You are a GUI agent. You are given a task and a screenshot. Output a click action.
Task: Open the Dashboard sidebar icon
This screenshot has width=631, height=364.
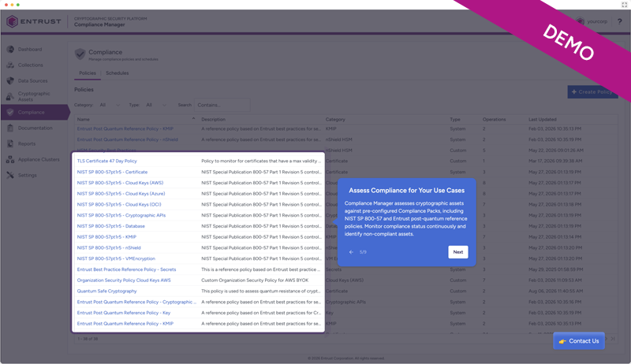pyautogui.click(x=10, y=50)
